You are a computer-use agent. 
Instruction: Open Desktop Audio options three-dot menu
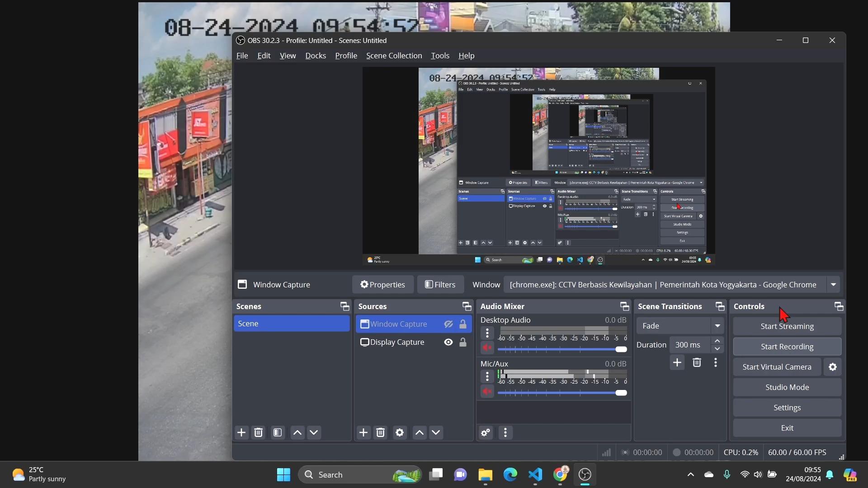tap(487, 333)
